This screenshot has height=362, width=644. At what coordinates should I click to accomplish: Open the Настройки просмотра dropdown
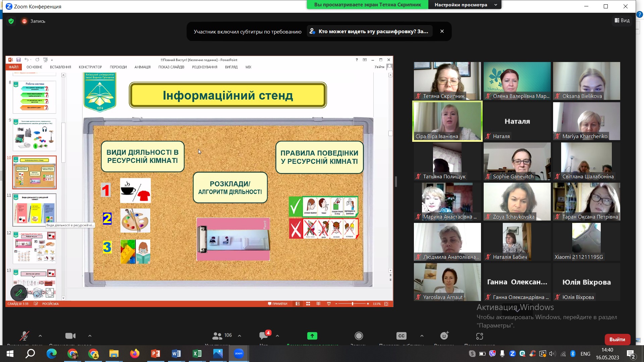(x=465, y=5)
